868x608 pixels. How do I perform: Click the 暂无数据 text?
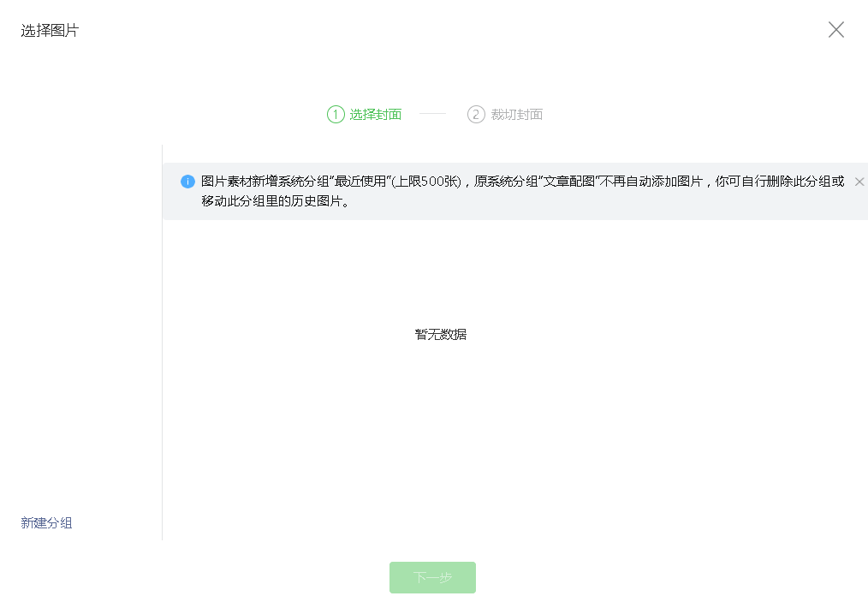441,335
